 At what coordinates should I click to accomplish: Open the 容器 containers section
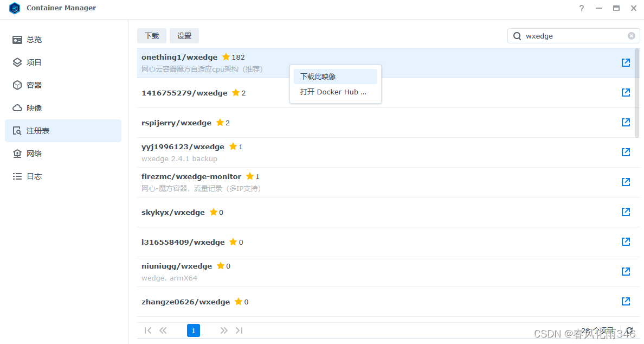[63, 85]
